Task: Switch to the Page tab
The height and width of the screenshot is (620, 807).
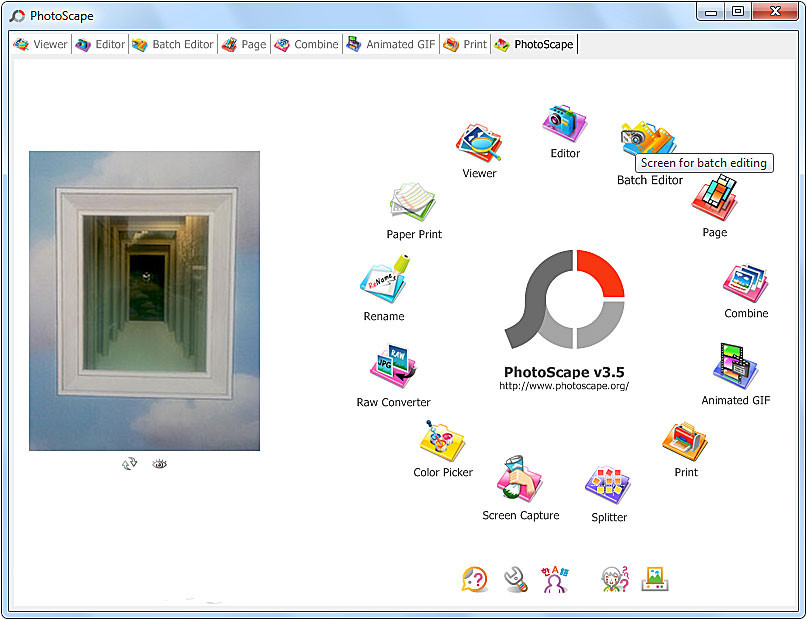Action: [x=244, y=45]
